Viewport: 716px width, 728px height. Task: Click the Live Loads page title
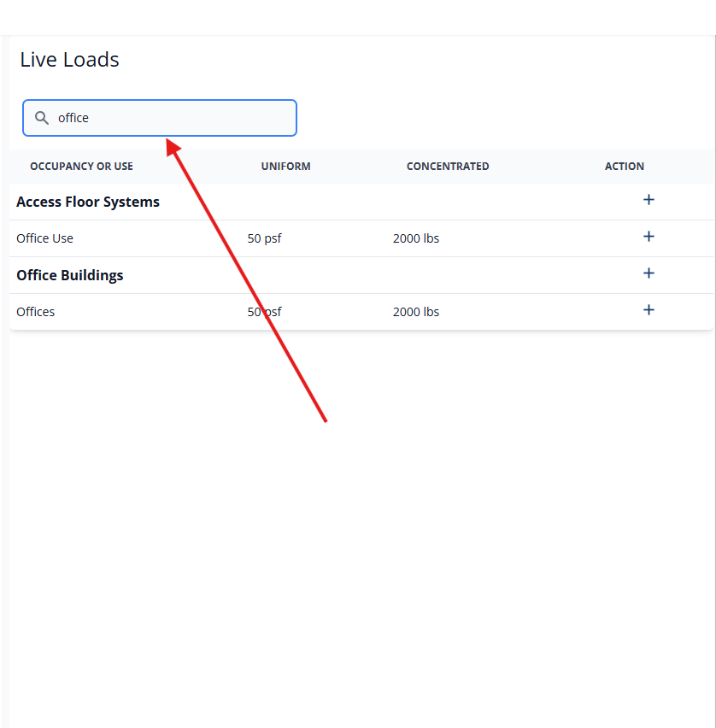click(x=69, y=60)
